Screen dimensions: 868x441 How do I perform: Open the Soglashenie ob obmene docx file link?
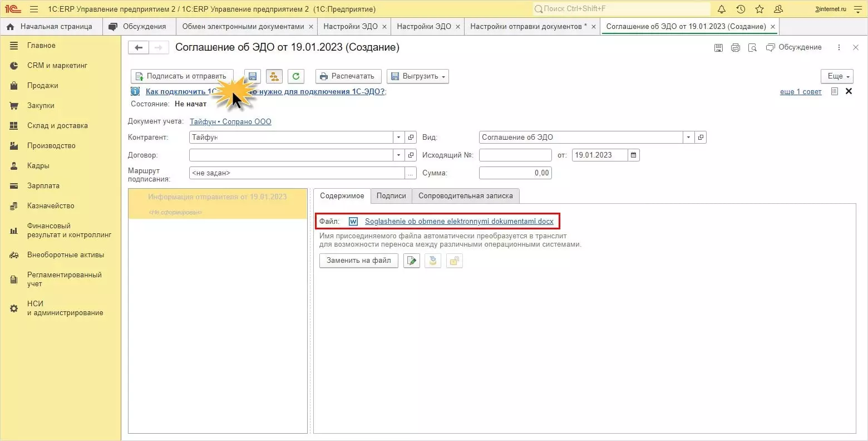coord(459,222)
